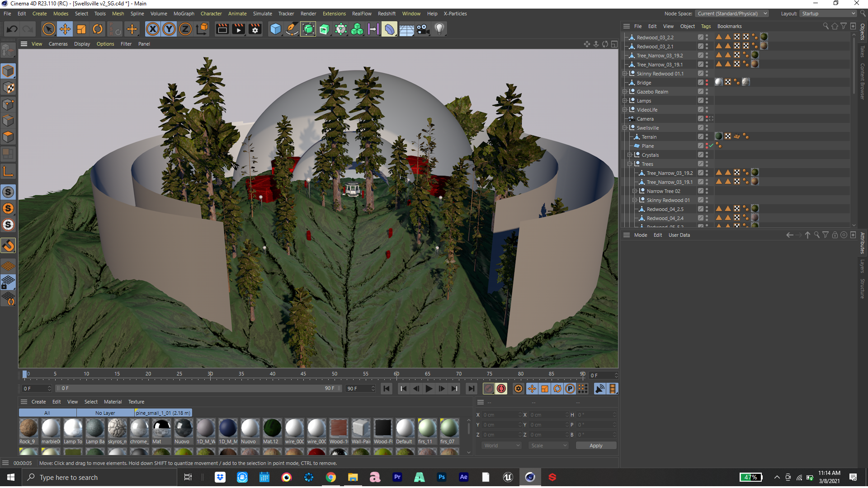
Task: Switch to Texture mode checker icon
Action: [x=8, y=88]
